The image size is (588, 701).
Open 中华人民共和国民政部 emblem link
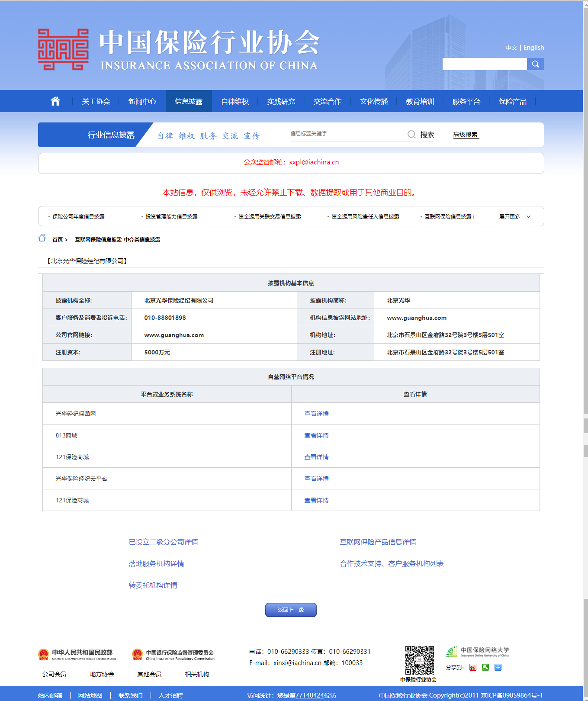77,655
